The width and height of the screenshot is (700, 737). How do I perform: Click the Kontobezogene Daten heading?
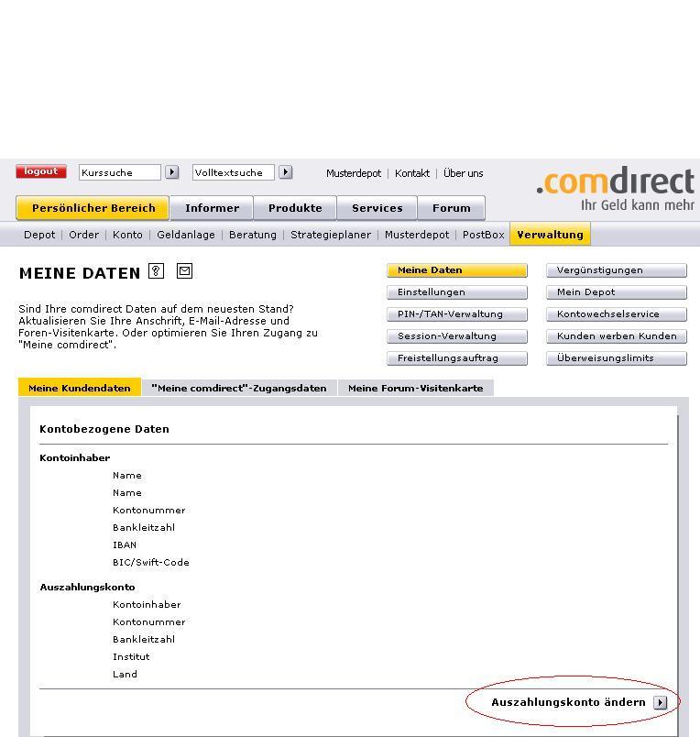(x=104, y=429)
